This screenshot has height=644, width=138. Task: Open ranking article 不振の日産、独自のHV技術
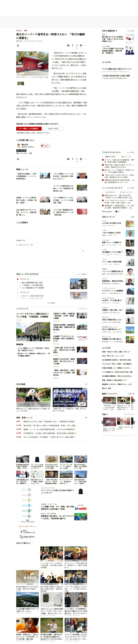(x=119, y=166)
